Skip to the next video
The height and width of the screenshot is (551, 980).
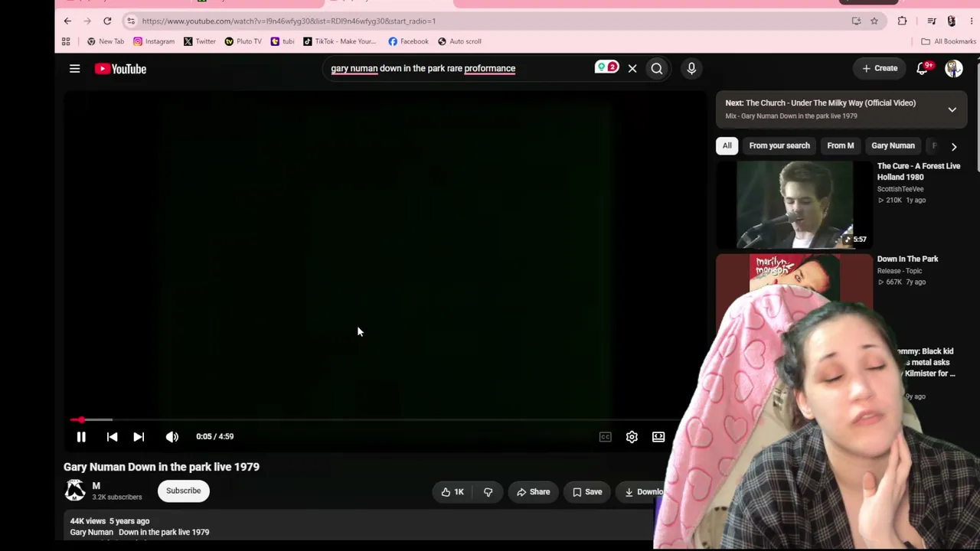(139, 437)
